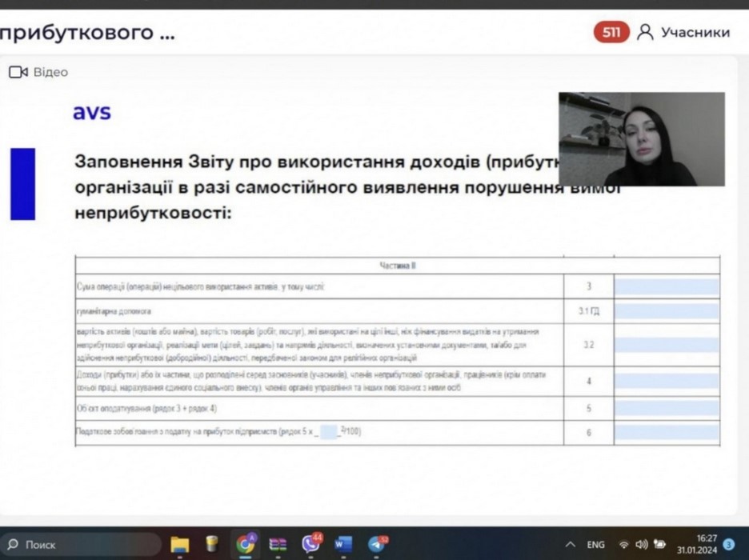Click in the Поиск taskbar search field
749x560 pixels.
coord(80,545)
